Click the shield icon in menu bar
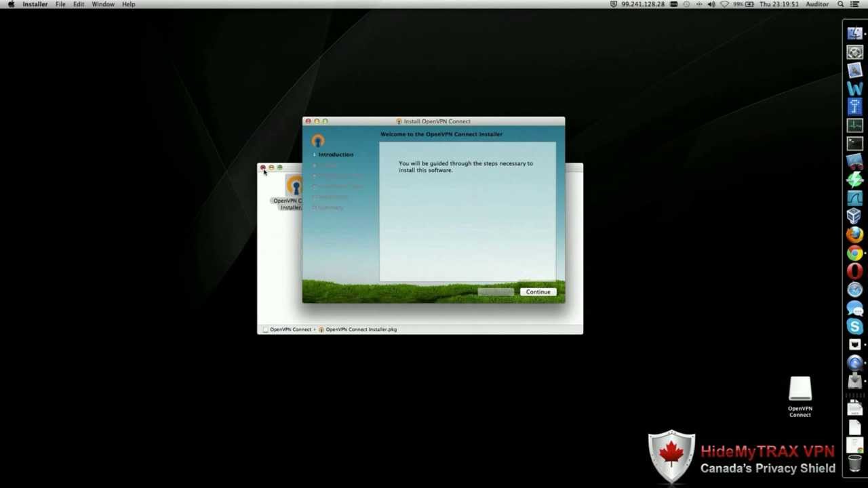The image size is (868, 488). coord(613,4)
